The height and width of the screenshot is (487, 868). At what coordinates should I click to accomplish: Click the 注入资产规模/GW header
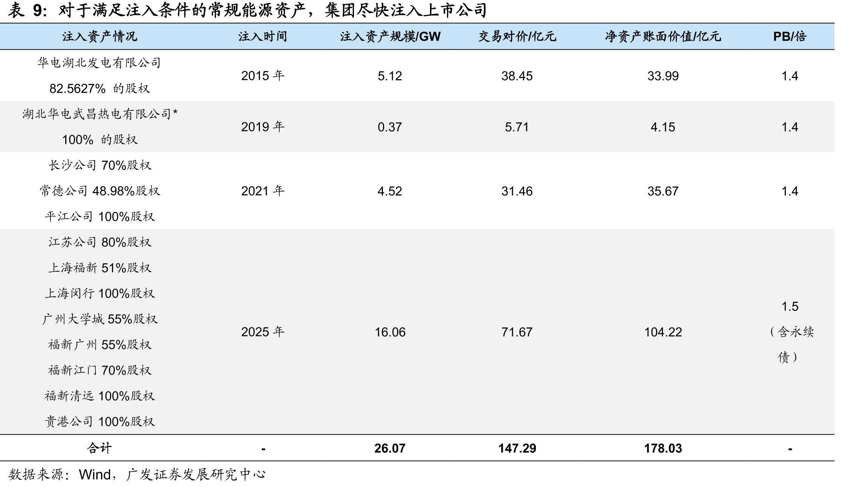click(390, 37)
